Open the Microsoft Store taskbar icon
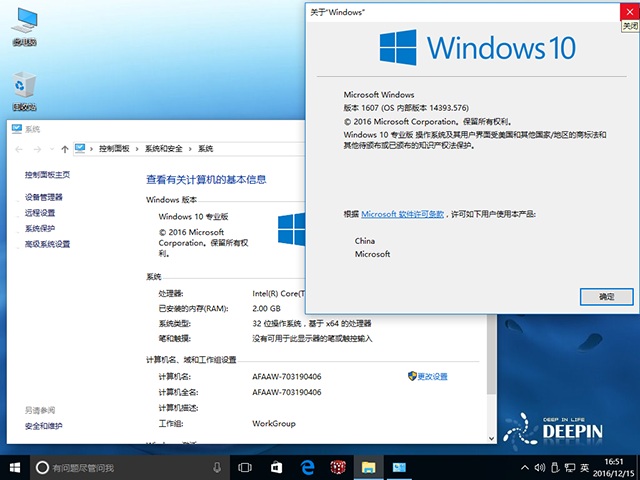The height and width of the screenshot is (480, 640). [276, 467]
